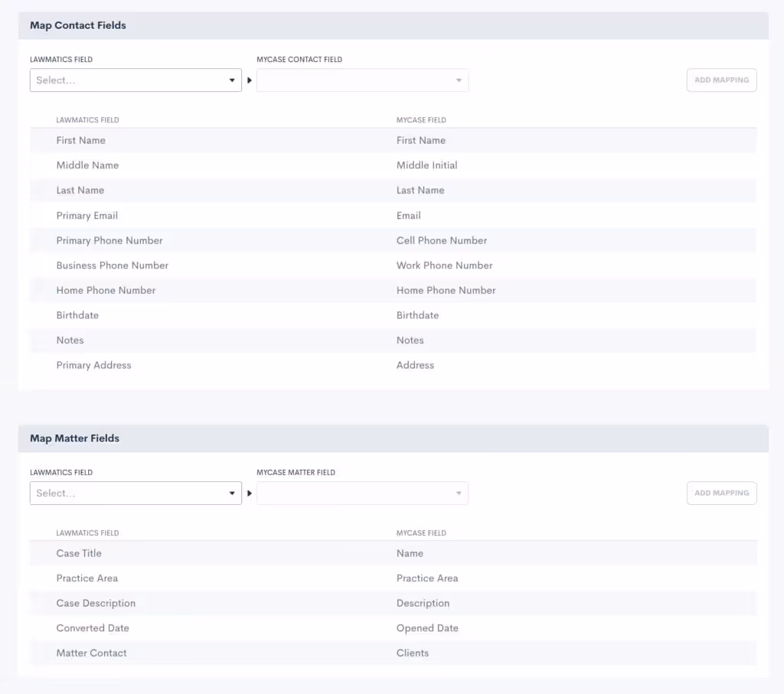Open the MyCase Matter Field dropdown
Image resolution: width=784 pixels, height=694 pixels.
(x=362, y=493)
